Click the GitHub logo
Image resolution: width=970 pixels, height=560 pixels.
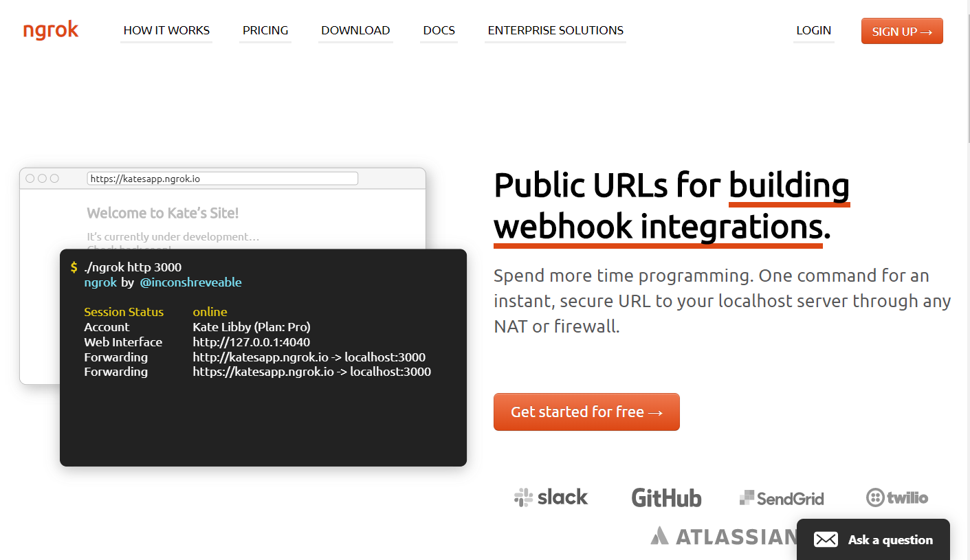666,497
